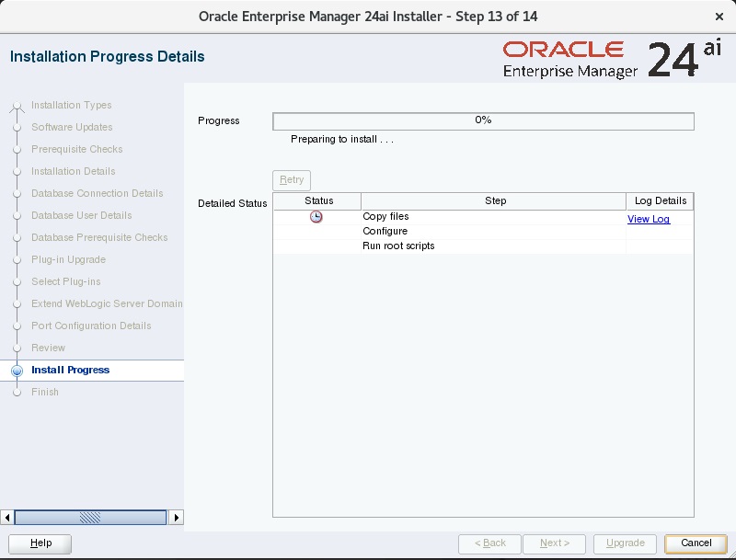Close the installer window with X
Viewport: 736px width, 560px height.
[x=719, y=17]
